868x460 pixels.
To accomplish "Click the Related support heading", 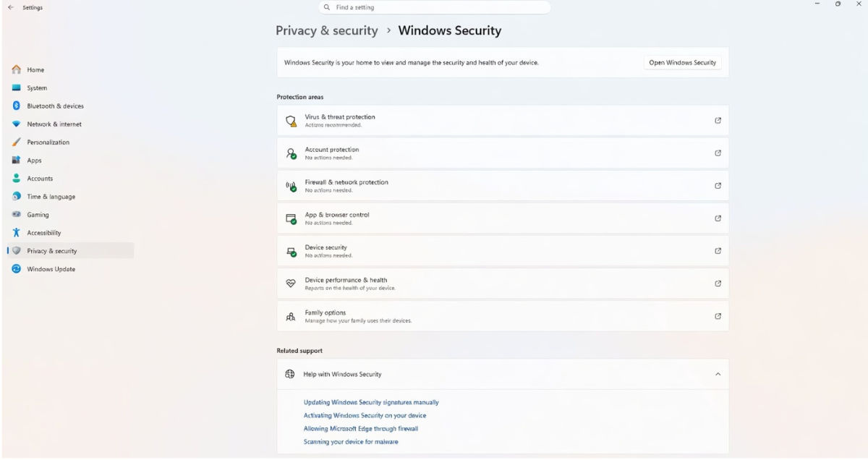I will [299, 351].
